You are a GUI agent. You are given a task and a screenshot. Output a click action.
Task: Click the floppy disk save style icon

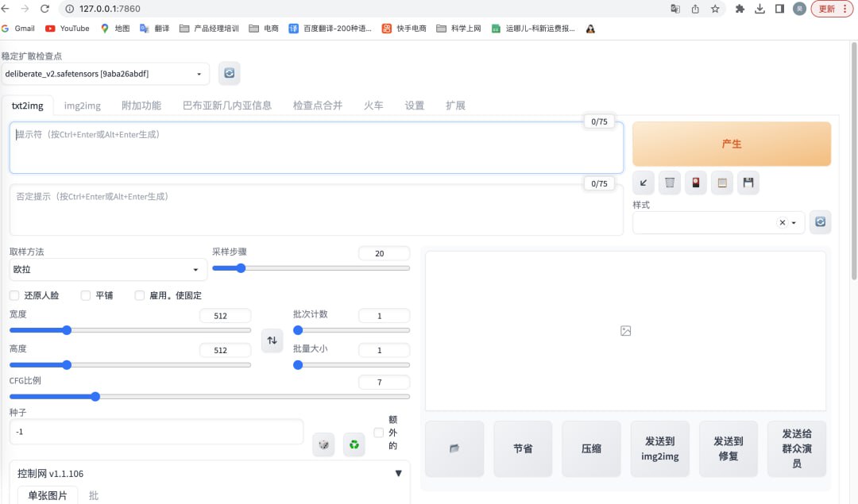(748, 183)
